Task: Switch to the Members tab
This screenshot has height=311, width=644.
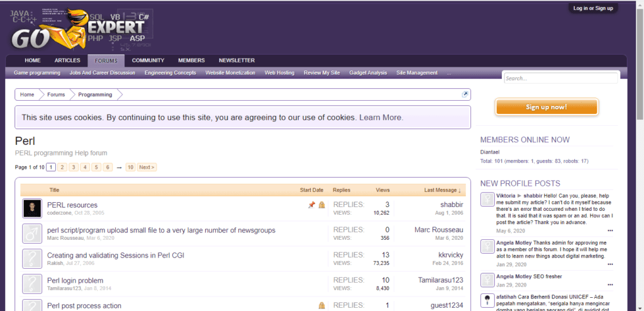Action: point(191,60)
